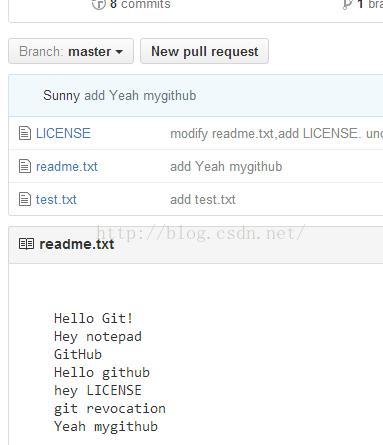Click the LICENSE file icon
383x445 pixels.
pos(25,133)
